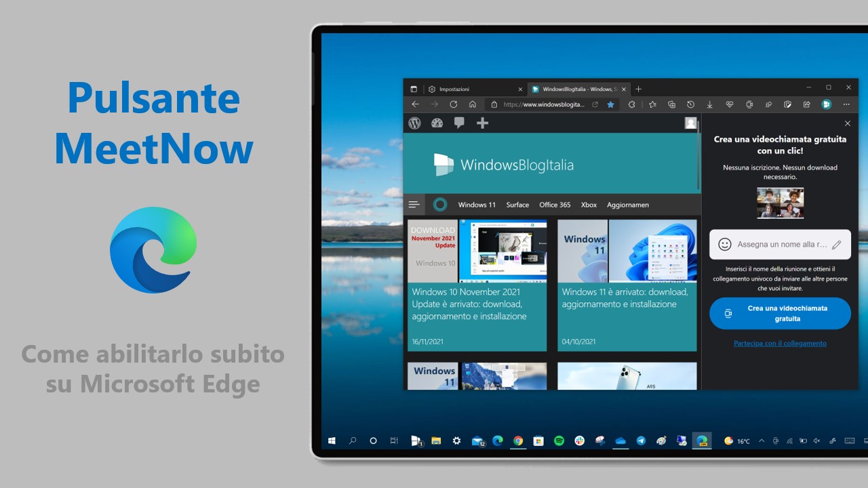The image size is (868, 488).
Task: Open the phone A95 article thumbnail
Action: coord(627,375)
